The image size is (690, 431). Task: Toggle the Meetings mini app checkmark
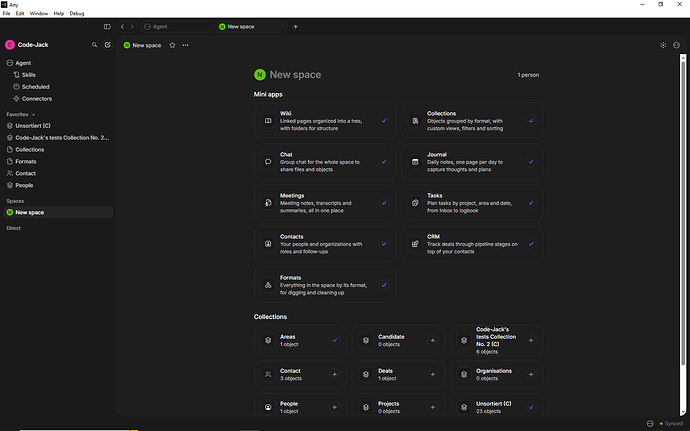point(384,203)
